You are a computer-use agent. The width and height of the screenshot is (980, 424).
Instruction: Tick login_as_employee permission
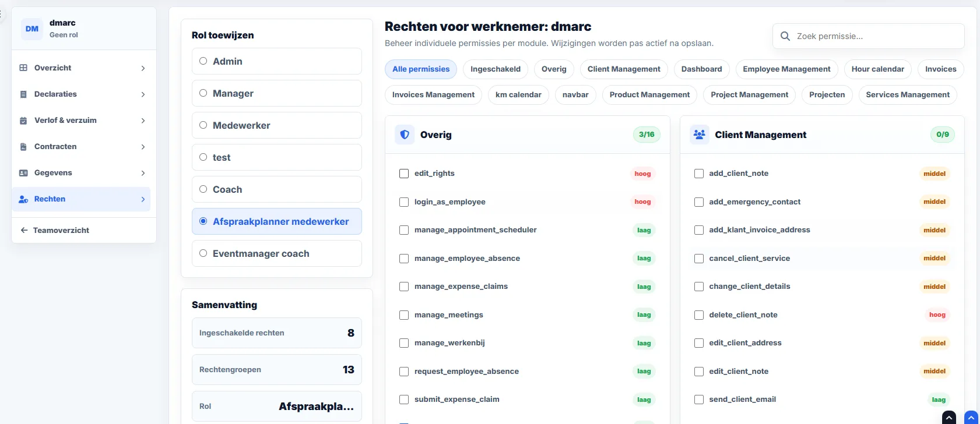pos(404,202)
